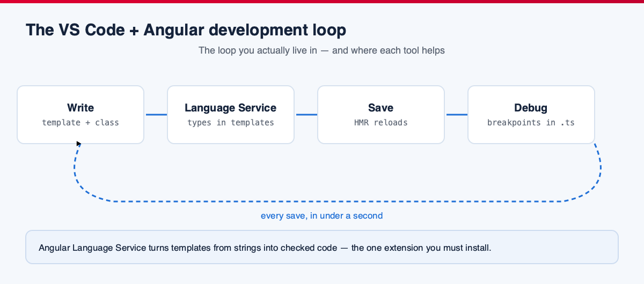Viewport: 644px width, 284px height.
Task: Click the 'every save, in under a second' label
Action: [322, 216]
